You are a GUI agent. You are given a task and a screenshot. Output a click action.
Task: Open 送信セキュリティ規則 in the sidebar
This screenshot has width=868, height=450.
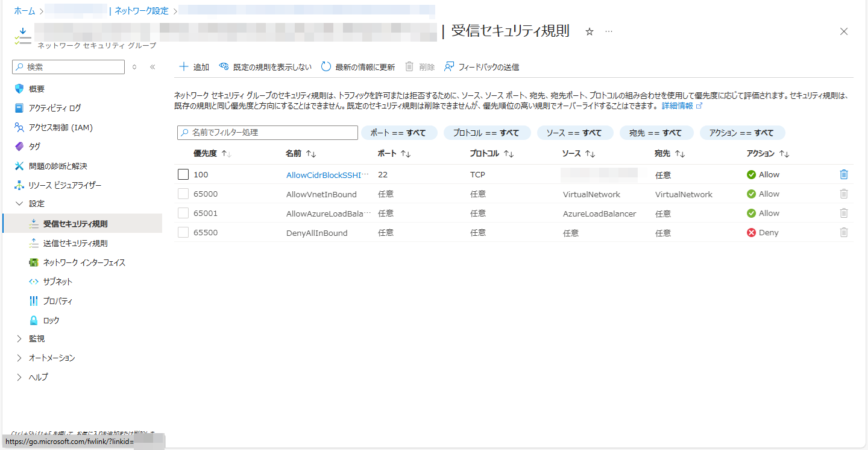[75, 243]
